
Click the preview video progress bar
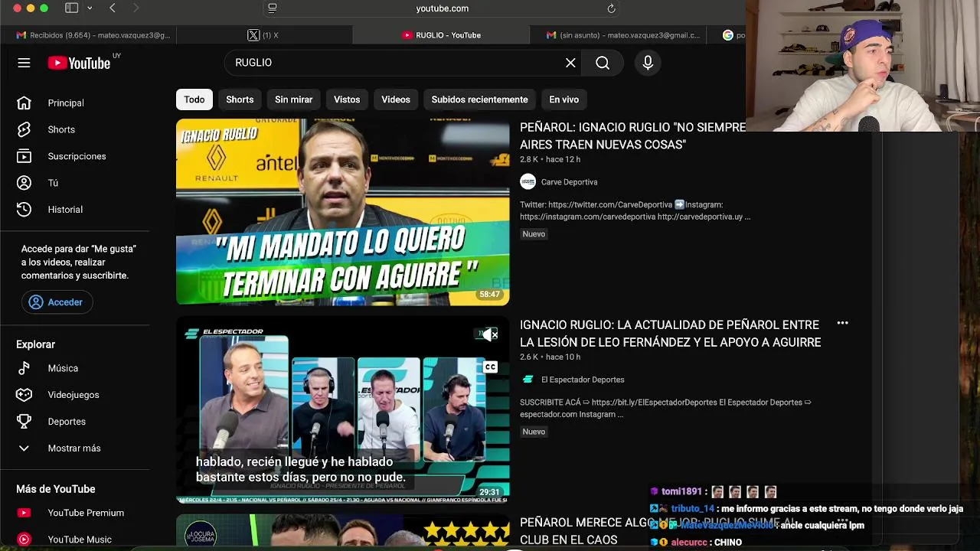342,501
